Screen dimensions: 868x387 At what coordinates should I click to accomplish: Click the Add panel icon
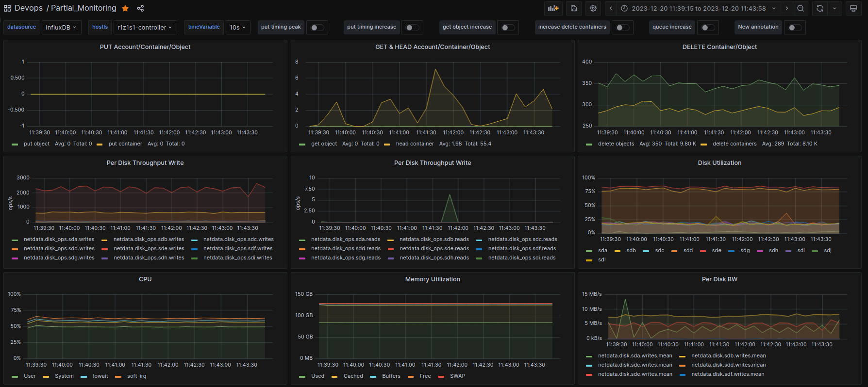tap(553, 8)
